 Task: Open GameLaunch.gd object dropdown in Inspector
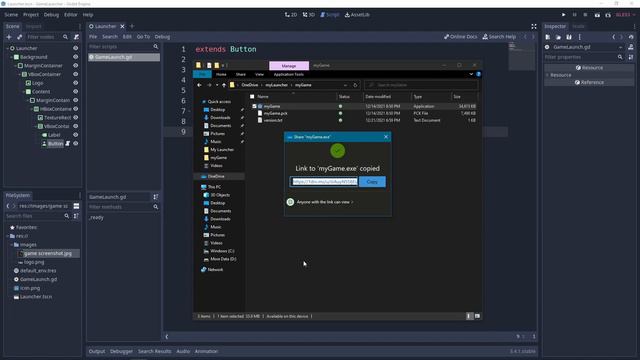tap(620, 47)
